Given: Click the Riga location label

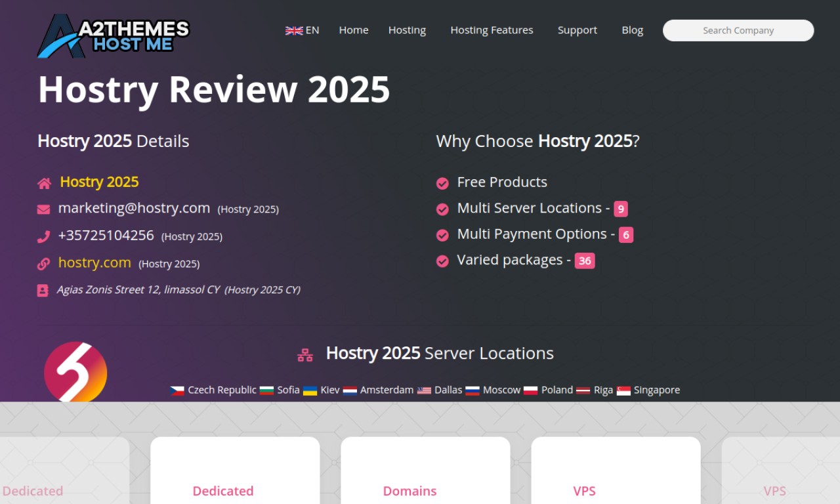Looking at the screenshot, I should 603,390.
